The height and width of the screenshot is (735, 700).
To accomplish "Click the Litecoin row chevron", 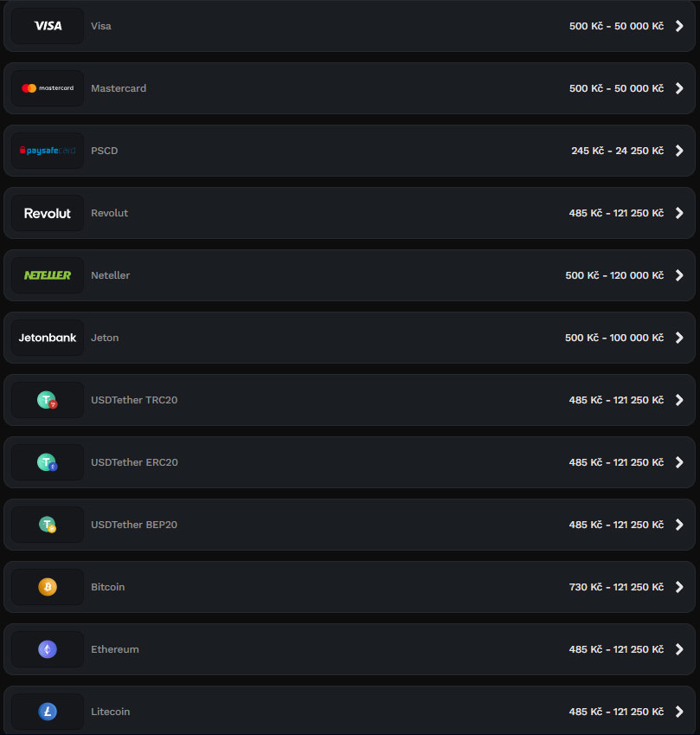I will tap(679, 712).
